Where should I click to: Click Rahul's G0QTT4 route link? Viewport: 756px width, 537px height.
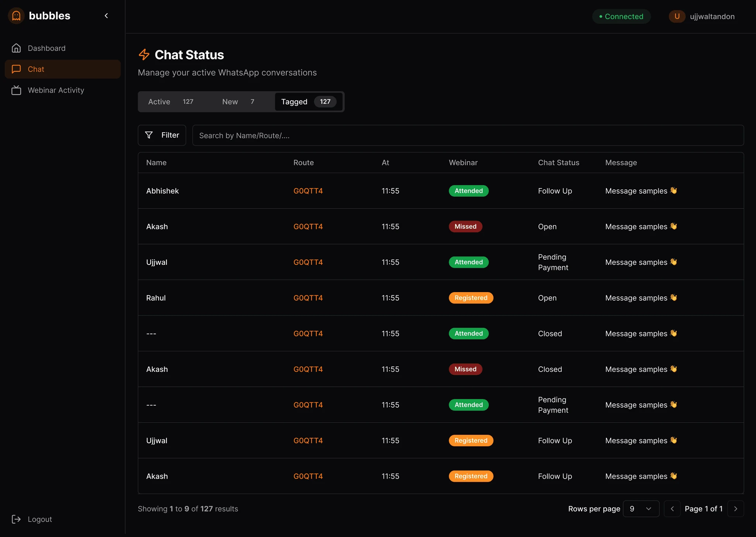pyautogui.click(x=308, y=298)
